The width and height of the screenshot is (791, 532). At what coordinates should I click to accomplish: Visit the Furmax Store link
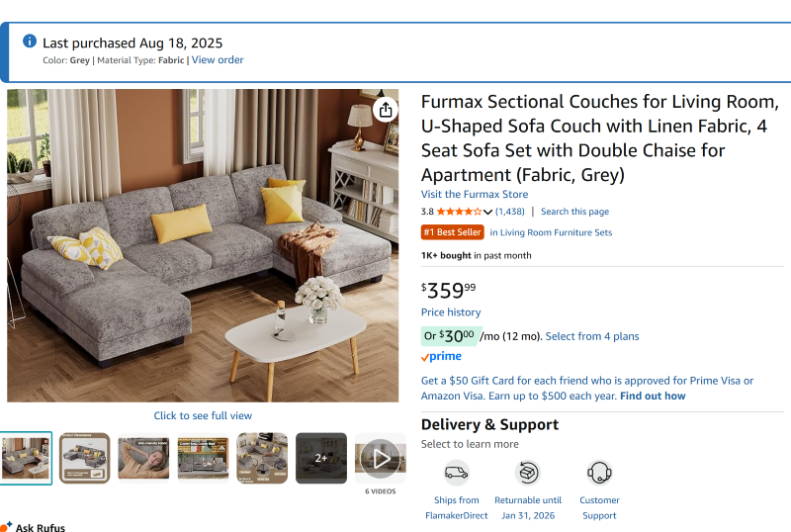tap(475, 195)
